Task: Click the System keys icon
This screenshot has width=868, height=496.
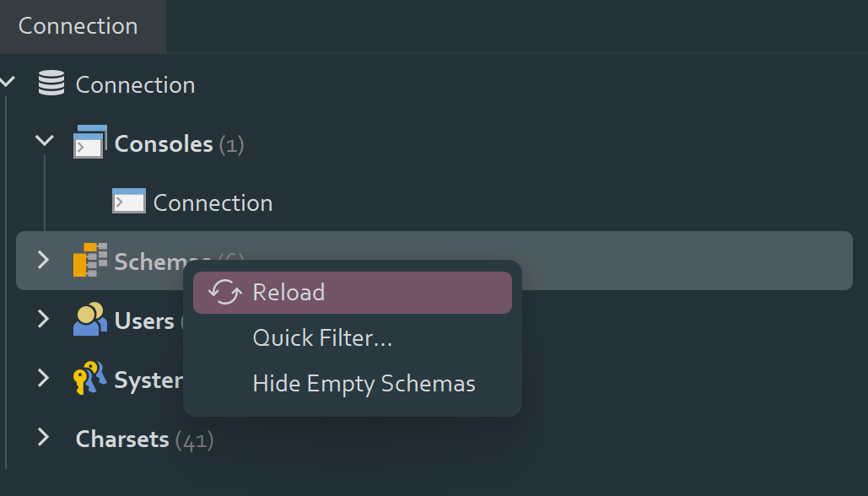Action: [x=89, y=379]
